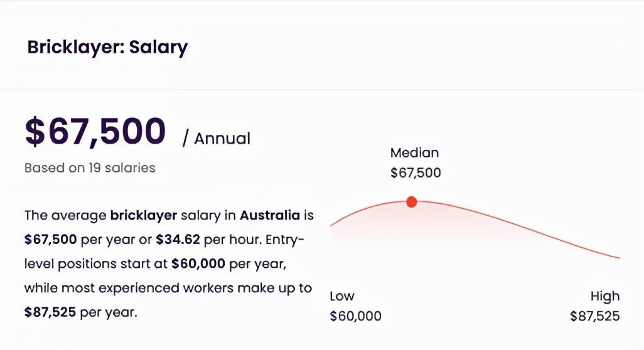The image size is (644, 350).
Task: Click the bold "$67,500" in the paragraph text
Action: 50,240
